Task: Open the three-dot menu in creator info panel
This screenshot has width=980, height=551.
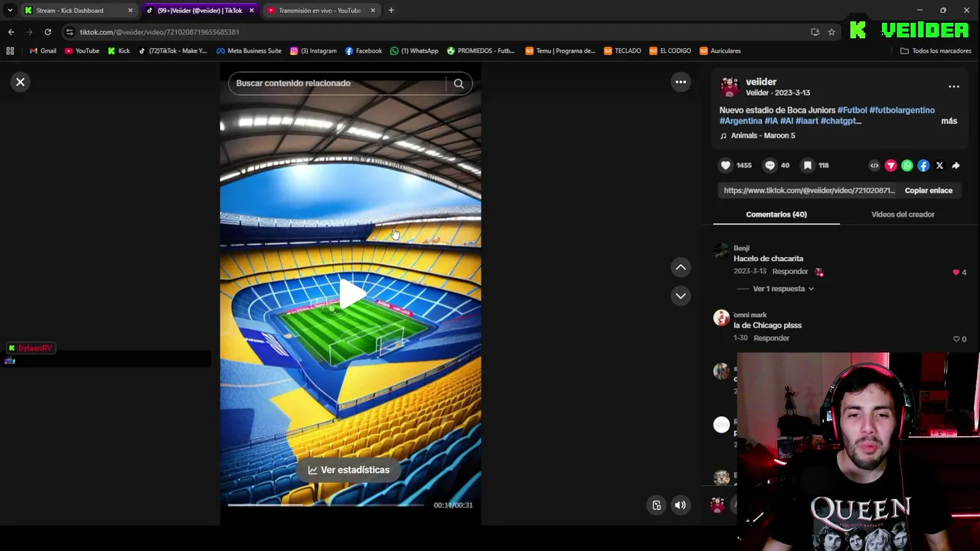Action: pos(954,86)
